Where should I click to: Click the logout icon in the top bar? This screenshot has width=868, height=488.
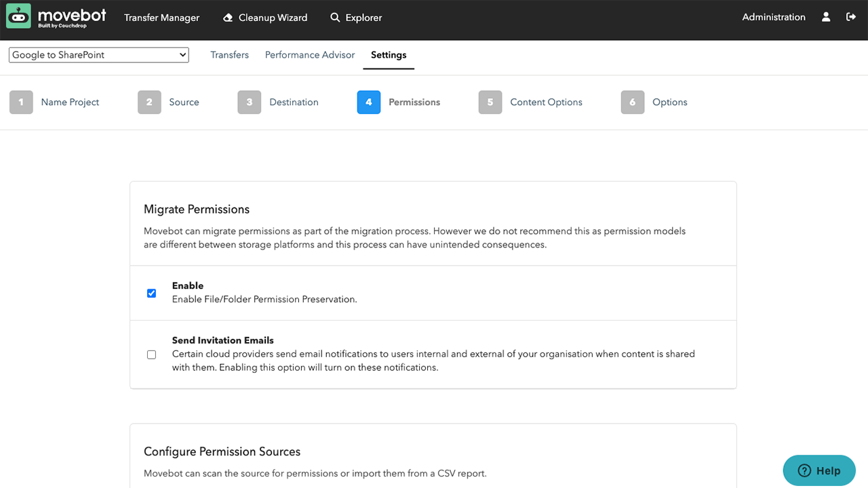tap(851, 16)
